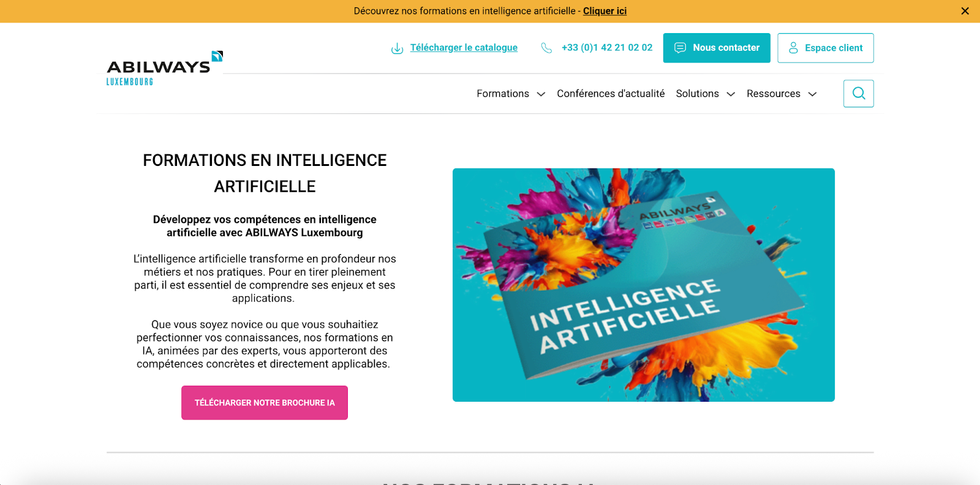
Task: Close the yellow announcement banner
Action: tap(965, 11)
